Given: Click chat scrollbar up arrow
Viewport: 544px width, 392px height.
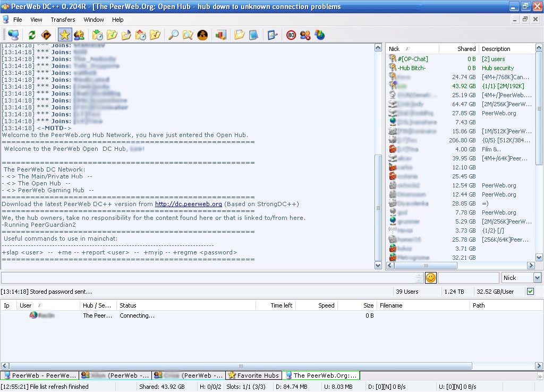Looking at the screenshot, I should coord(378,48).
